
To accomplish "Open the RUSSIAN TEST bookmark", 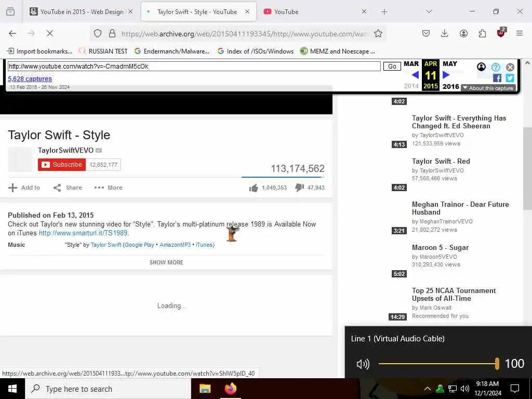I will (103, 51).
